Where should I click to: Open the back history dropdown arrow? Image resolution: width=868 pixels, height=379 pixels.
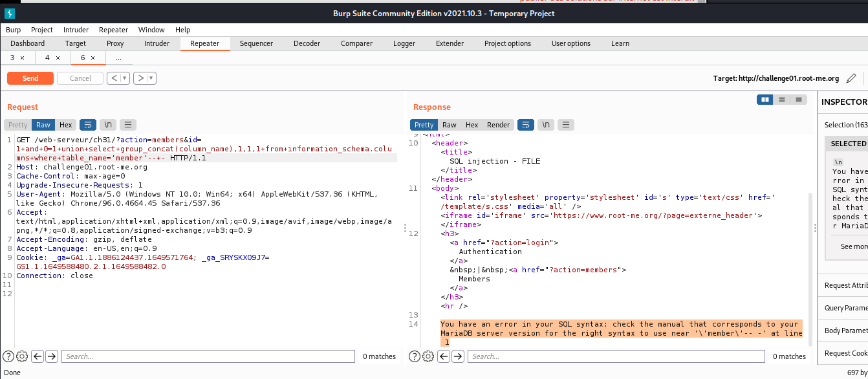click(125, 78)
